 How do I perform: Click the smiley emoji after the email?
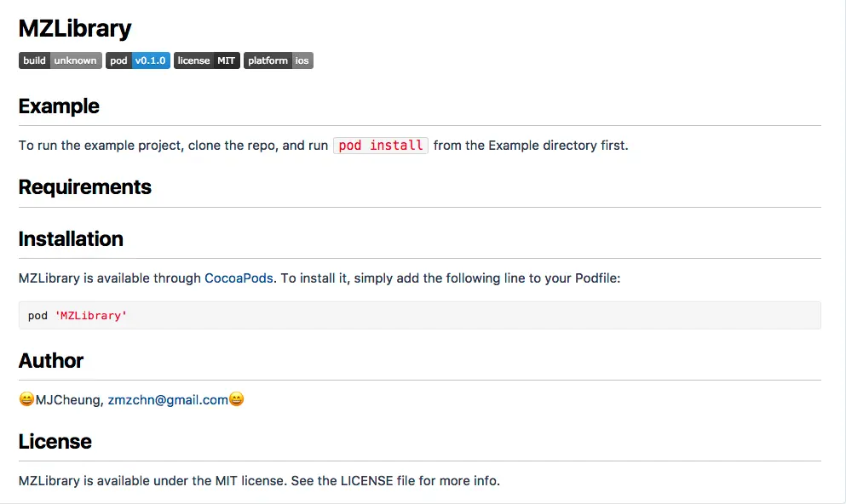pos(236,399)
